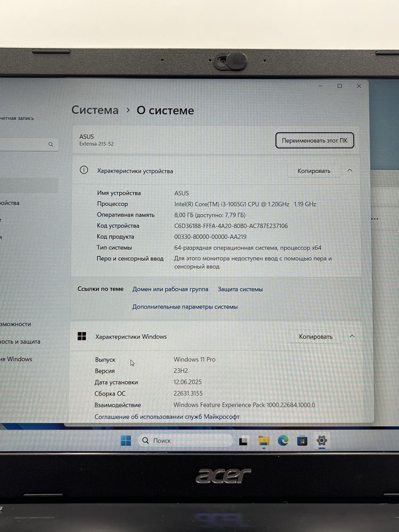The height and width of the screenshot is (532, 399).
Task: Click the settings sidebar search field
Action: pos(29,145)
